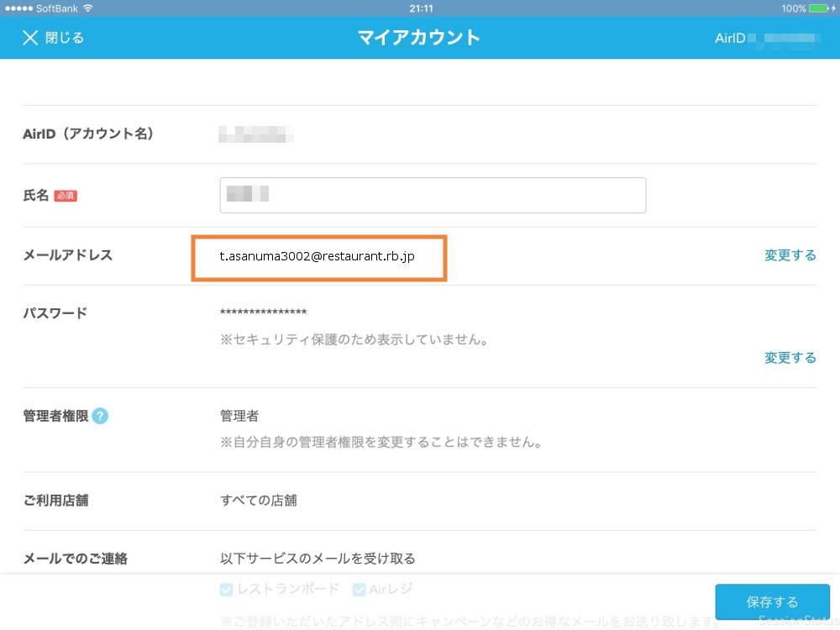This screenshot has height=630, width=840.
Task: Tap the Wi-Fi icon in status bar
Action: 88,8
